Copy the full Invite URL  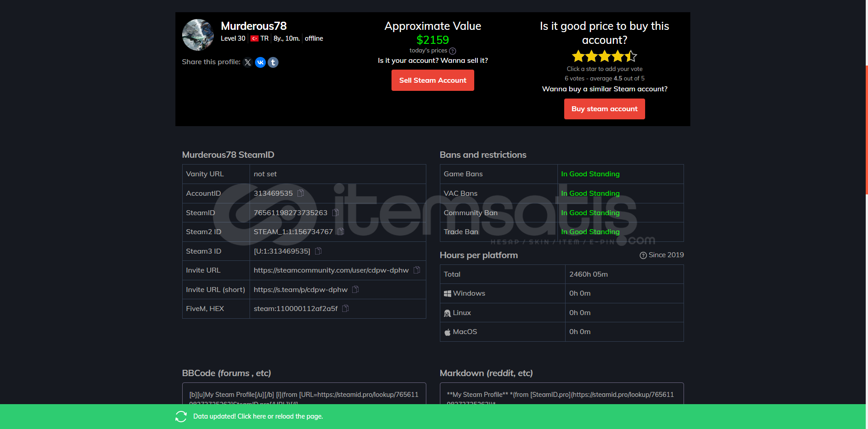417,270
